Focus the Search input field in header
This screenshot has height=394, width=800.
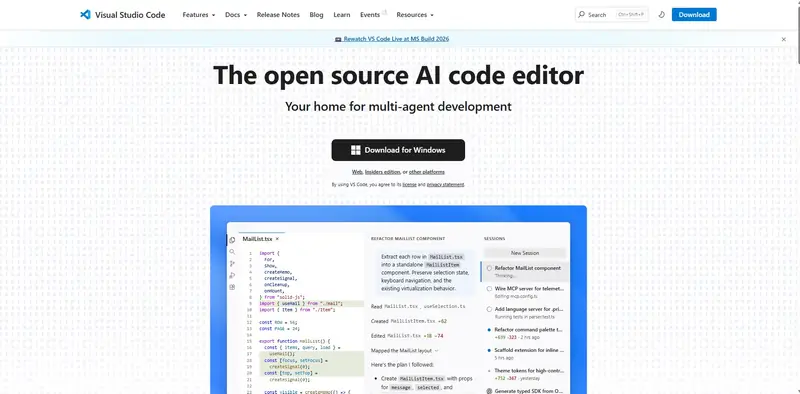[x=612, y=15]
